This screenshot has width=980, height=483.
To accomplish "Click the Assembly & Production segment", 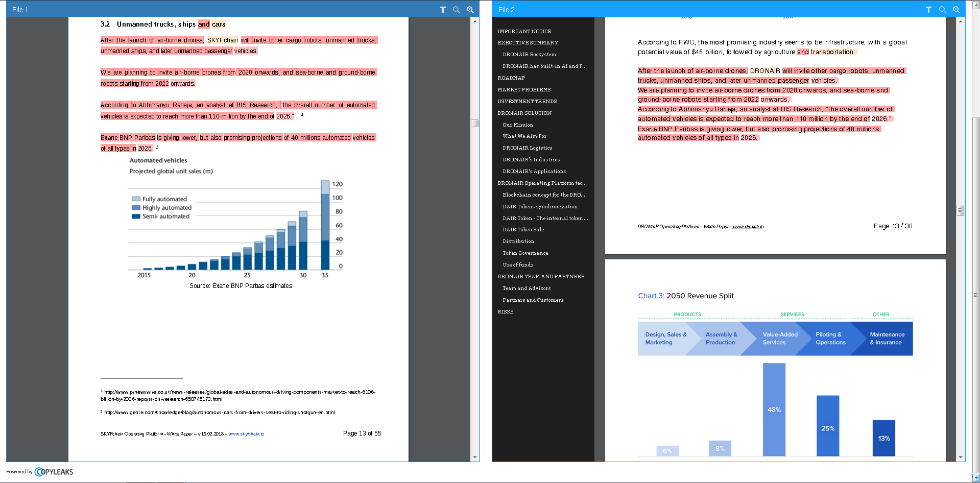I will (721, 339).
